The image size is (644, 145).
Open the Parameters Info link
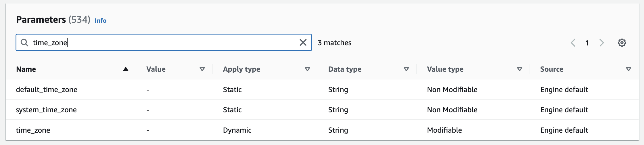pos(100,21)
